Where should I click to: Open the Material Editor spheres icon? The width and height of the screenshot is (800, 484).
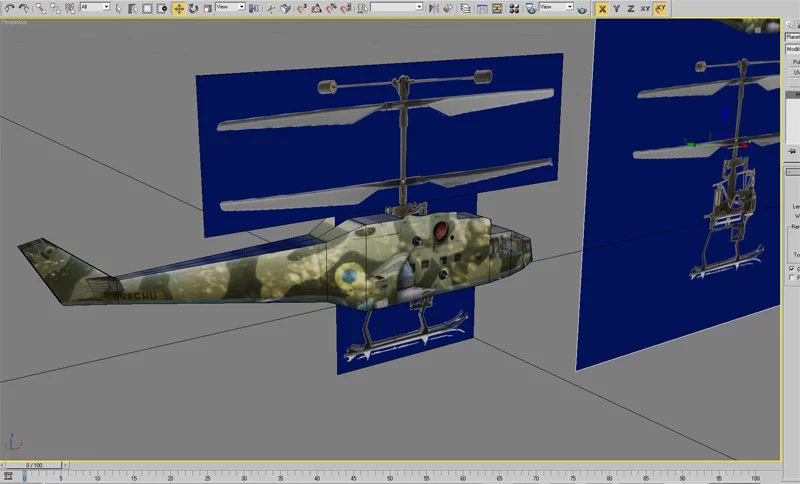(x=516, y=8)
